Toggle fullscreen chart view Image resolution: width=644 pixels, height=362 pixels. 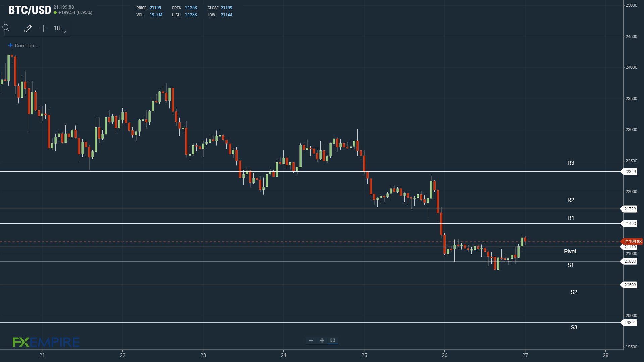[333, 341]
